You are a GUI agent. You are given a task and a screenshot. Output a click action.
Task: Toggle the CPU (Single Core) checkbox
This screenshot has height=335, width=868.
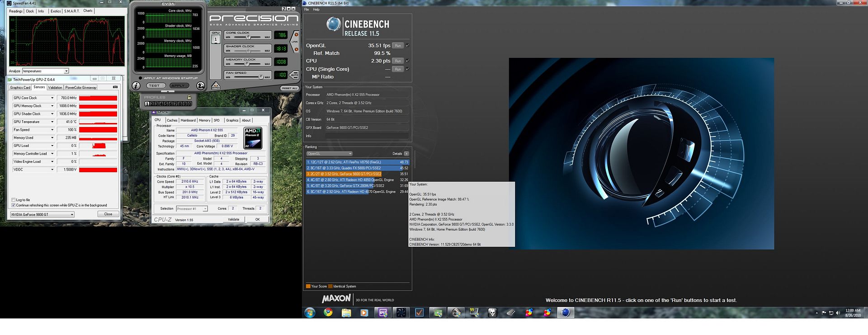pos(407,69)
